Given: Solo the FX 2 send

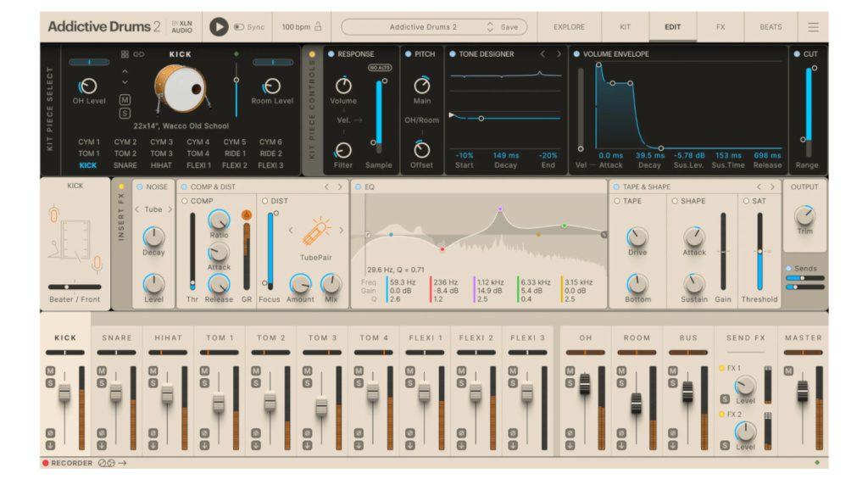Looking at the screenshot, I should point(724,445).
